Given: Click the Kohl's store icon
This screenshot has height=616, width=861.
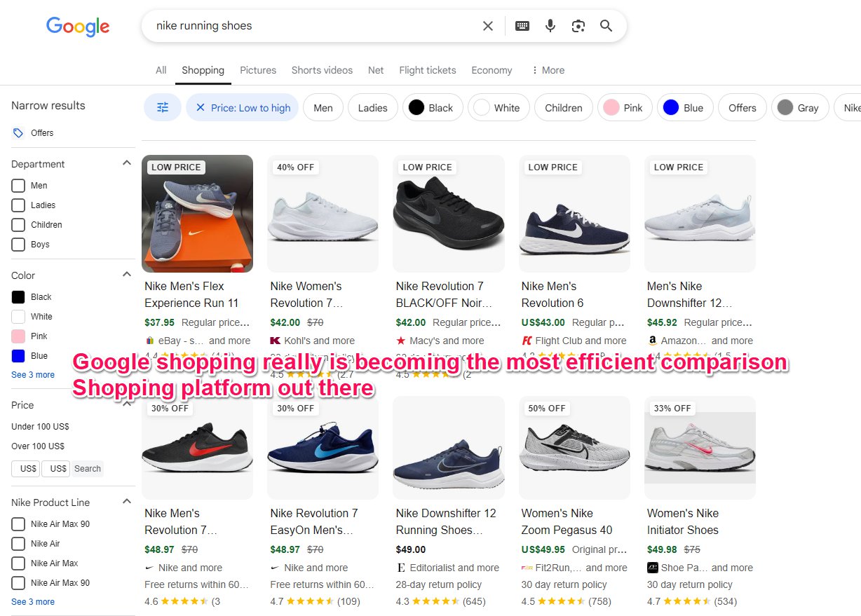Looking at the screenshot, I should tap(276, 341).
